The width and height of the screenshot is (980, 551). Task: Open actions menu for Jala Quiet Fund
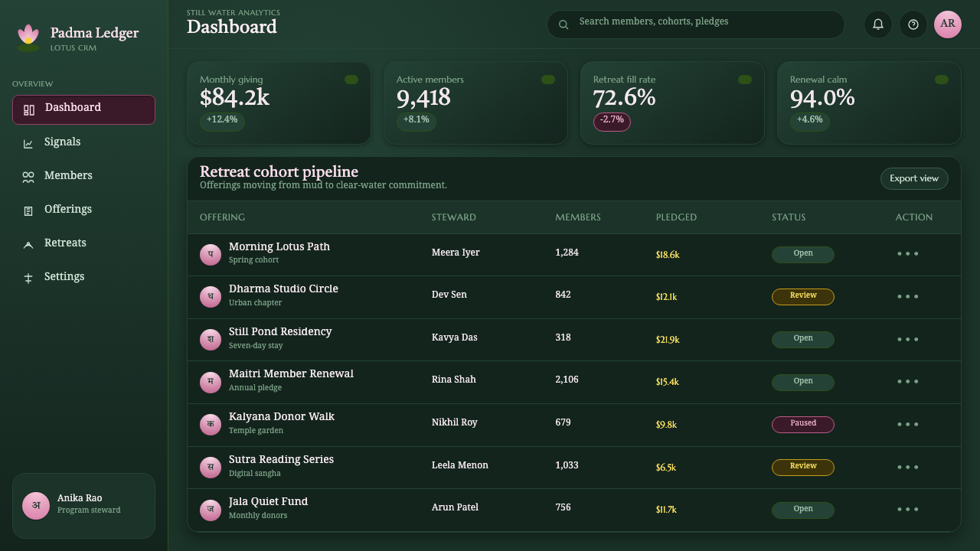tap(908, 509)
